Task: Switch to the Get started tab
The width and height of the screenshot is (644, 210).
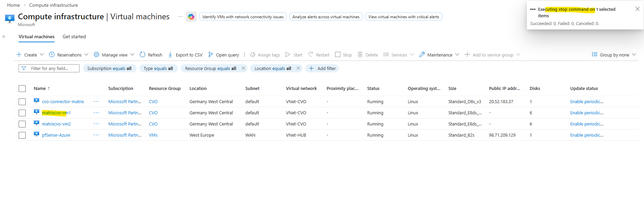Action: (x=74, y=37)
